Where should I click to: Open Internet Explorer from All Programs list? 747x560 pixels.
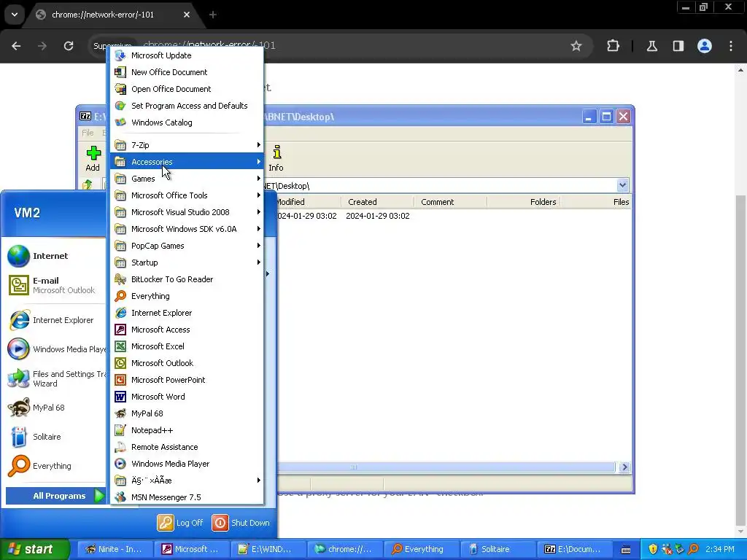pyautogui.click(x=187, y=313)
